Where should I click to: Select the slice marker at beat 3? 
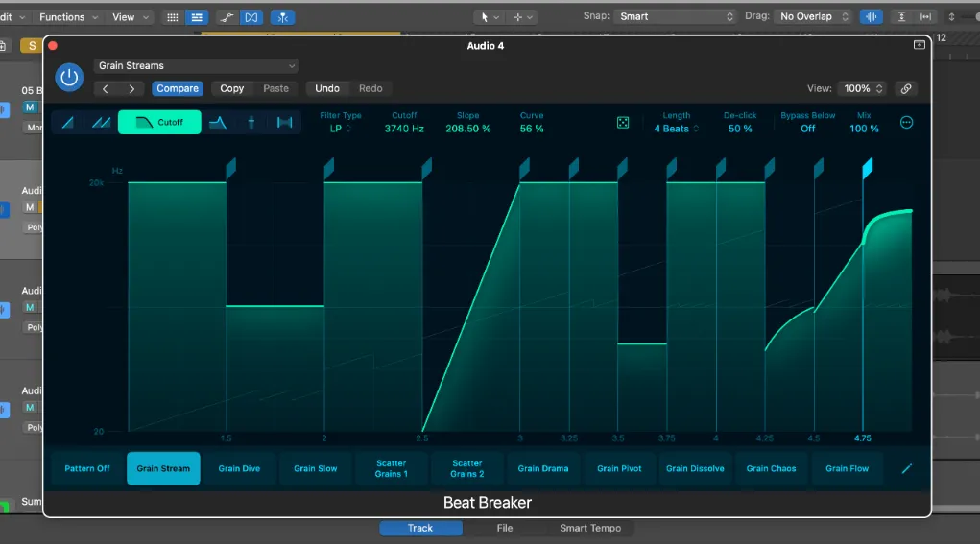pyautogui.click(x=524, y=169)
